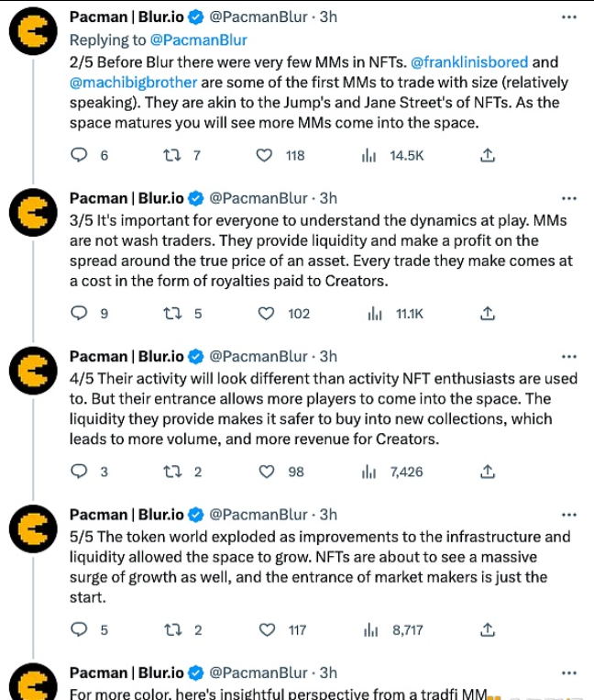Open more options on 3/5 tweet

pyautogui.click(x=569, y=198)
